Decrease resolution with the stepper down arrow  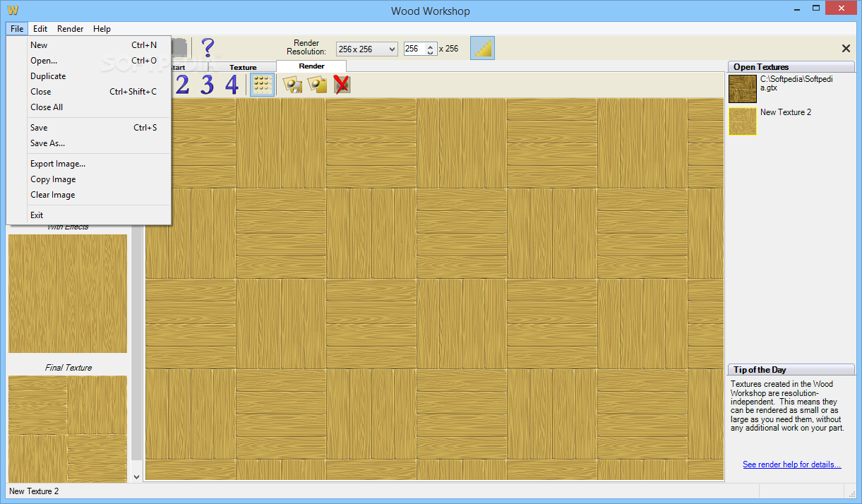coord(431,53)
